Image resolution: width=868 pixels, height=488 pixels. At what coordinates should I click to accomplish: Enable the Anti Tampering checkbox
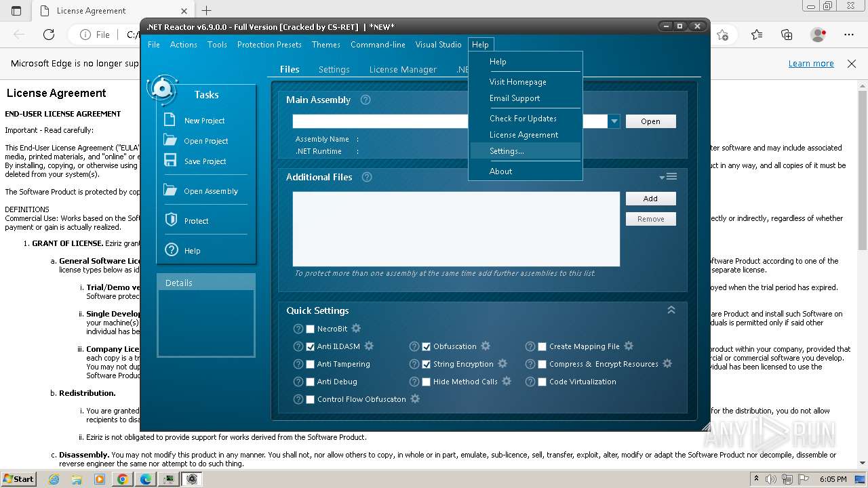pos(311,364)
